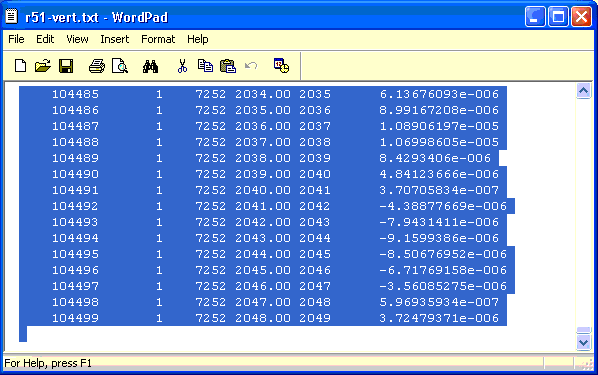
Task: Click the row number 104492
Action: coord(75,206)
